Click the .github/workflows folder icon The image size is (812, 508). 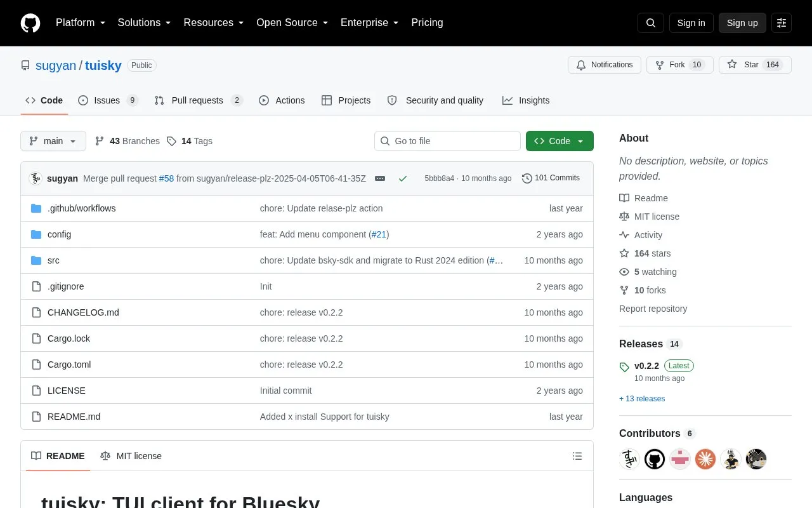coord(36,208)
